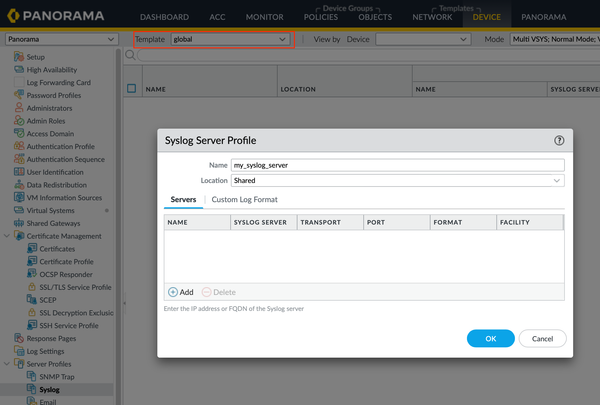
Task: Click the search magnifier icon
Action: [131, 55]
